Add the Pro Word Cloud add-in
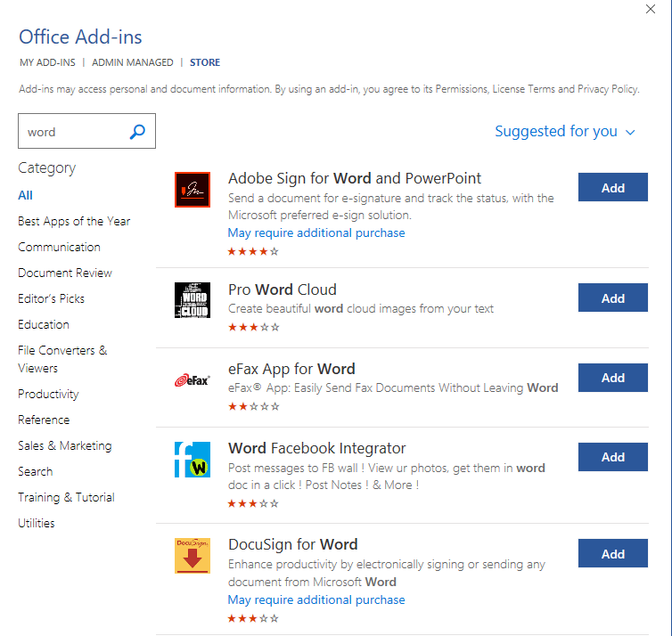Screen dimensions: 672x636 [x=612, y=298]
